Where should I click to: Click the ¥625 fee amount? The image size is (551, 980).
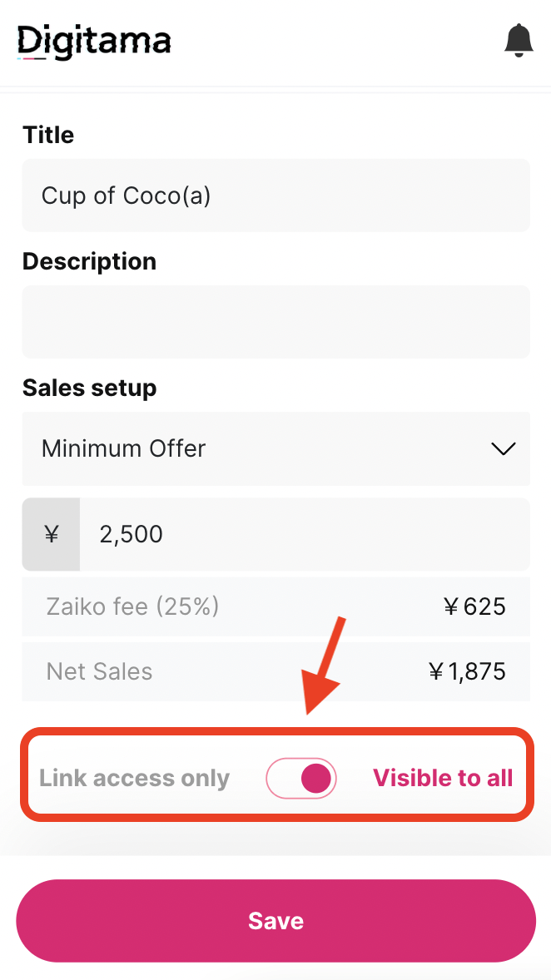(474, 606)
